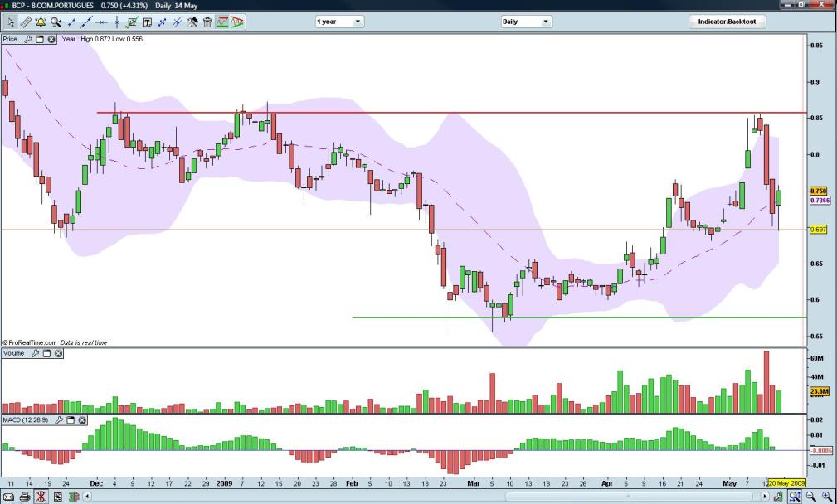Pick the blue parallel channel line tool
The image size is (837, 504).
pyautogui.click(x=178, y=22)
